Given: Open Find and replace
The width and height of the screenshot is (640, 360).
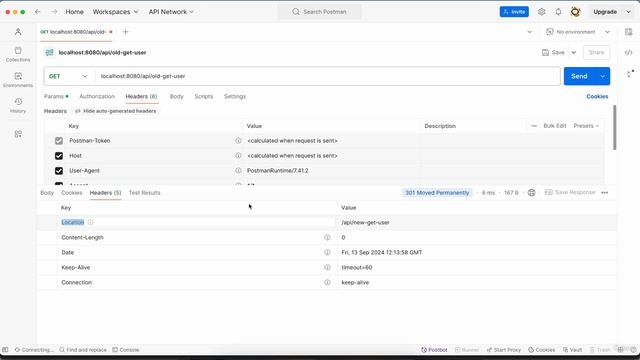Looking at the screenshot, I should point(83,350).
